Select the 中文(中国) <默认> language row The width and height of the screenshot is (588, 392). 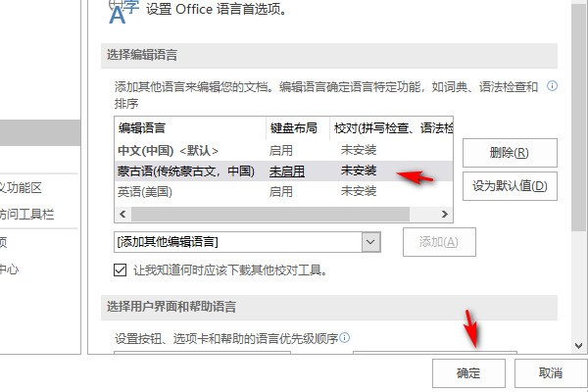tap(283, 151)
